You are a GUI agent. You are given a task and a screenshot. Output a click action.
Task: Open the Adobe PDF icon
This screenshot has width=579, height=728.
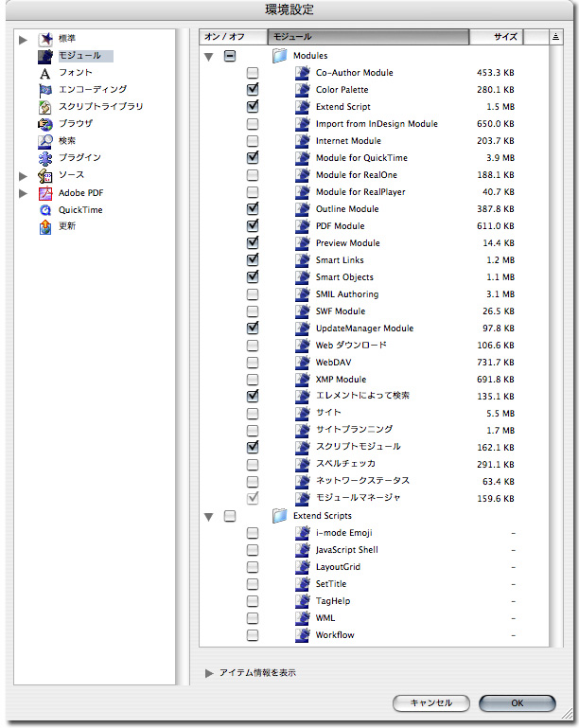(x=44, y=193)
